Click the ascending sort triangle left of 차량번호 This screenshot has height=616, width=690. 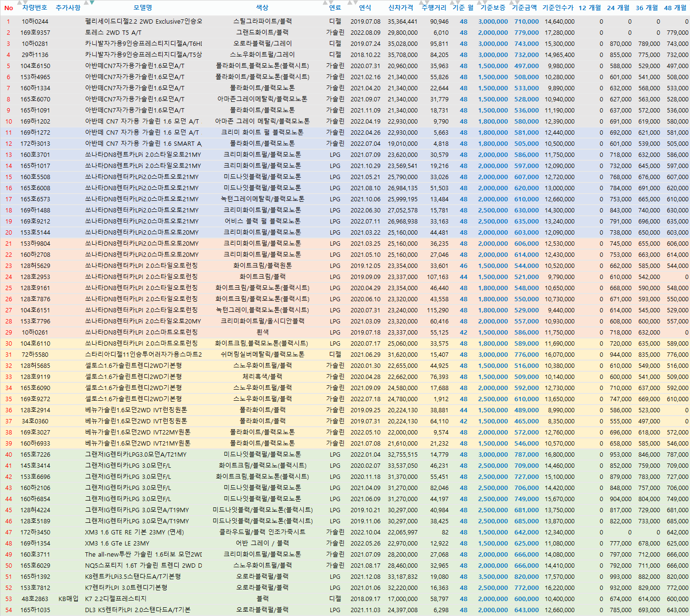tap(19, 3)
